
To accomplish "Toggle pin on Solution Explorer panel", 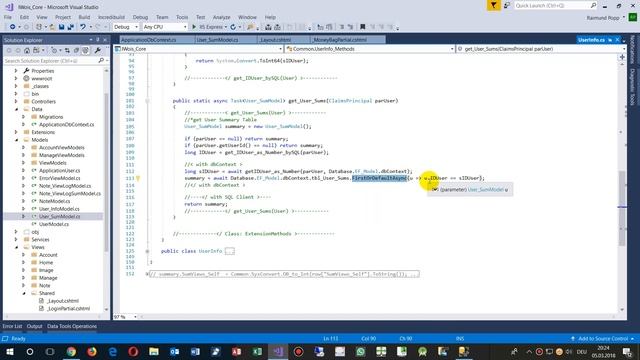I will (98, 40).
